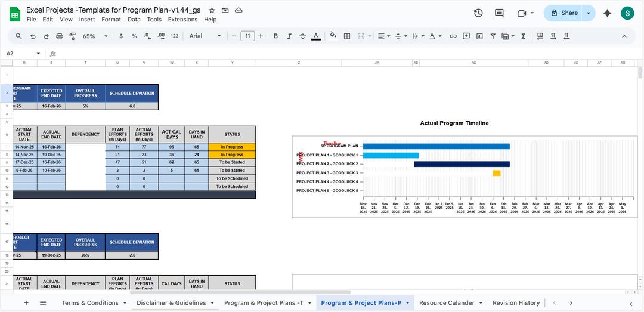Decrease font size minus button

coord(234,36)
